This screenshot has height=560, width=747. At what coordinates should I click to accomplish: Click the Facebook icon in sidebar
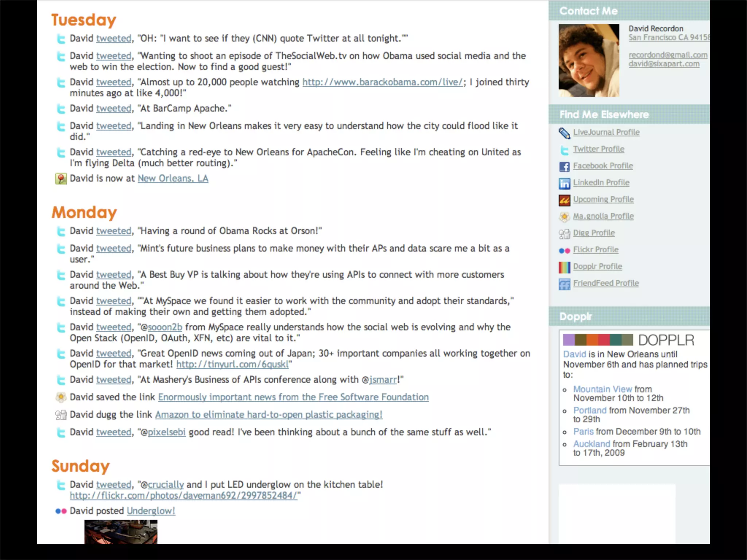point(564,167)
